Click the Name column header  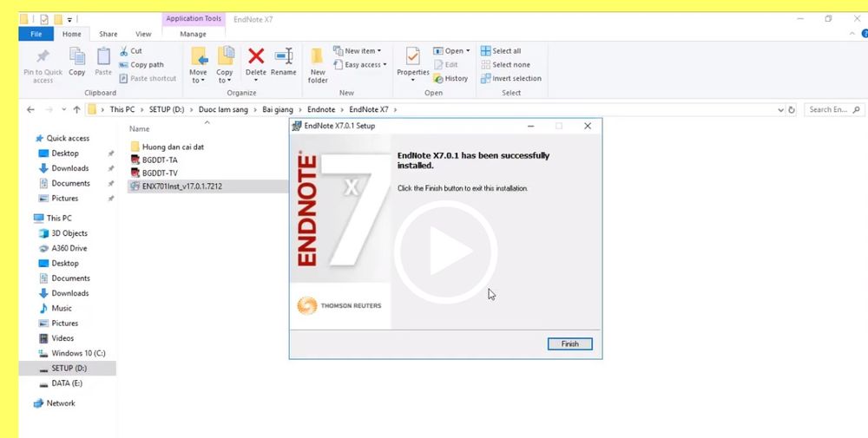(x=140, y=129)
